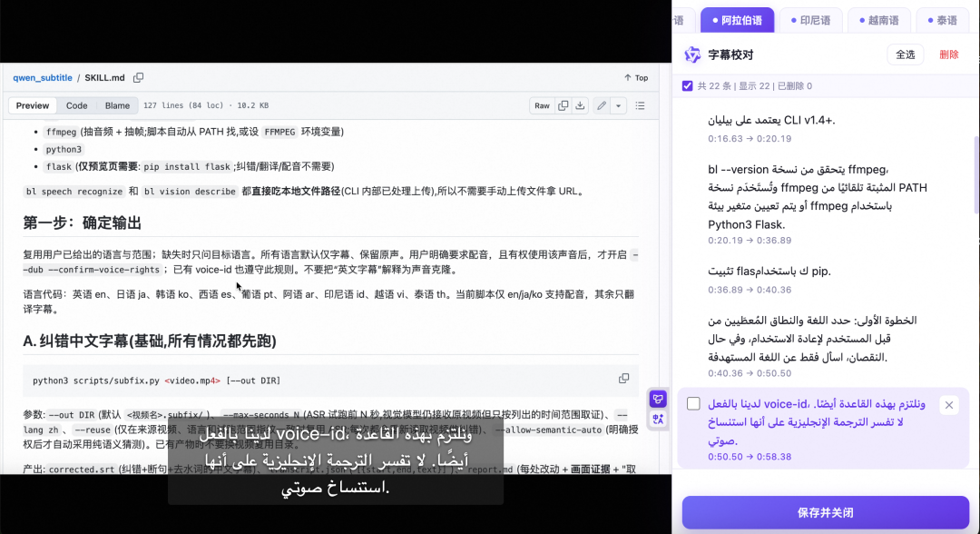Select subtitle entry timed 0:40.36 → 0:50.50
980x534 pixels.
824,346
